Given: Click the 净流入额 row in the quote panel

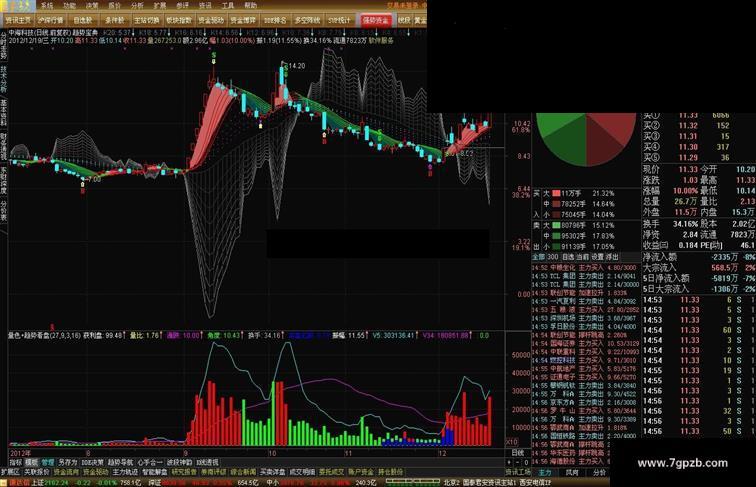Looking at the screenshot, I should [698, 257].
